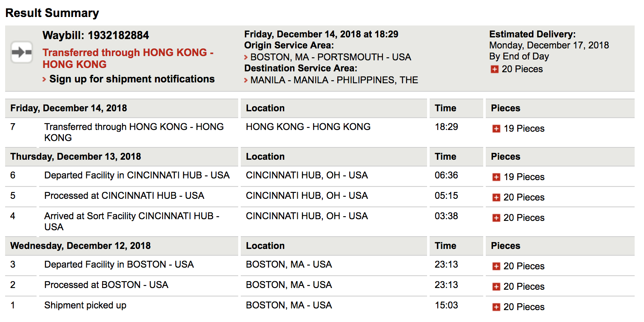The height and width of the screenshot is (322, 644).
Task: Click the Result Summary heading
Action: [x=52, y=13]
